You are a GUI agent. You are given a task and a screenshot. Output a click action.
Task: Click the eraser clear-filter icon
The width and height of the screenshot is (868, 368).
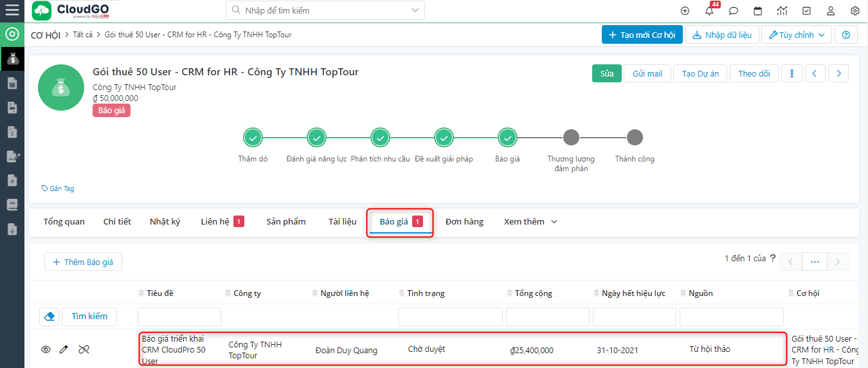click(50, 317)
